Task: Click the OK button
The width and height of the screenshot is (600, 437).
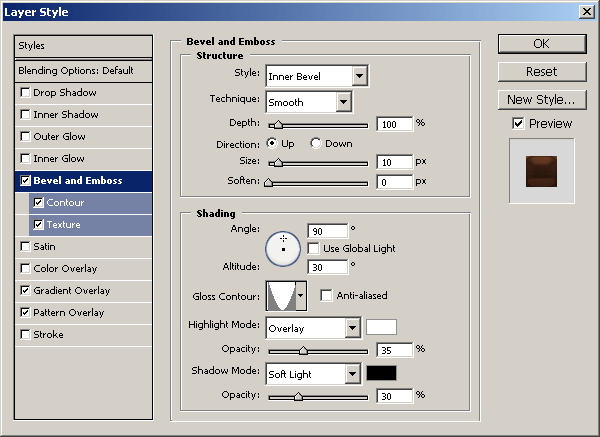Action: tap(542, 44)
